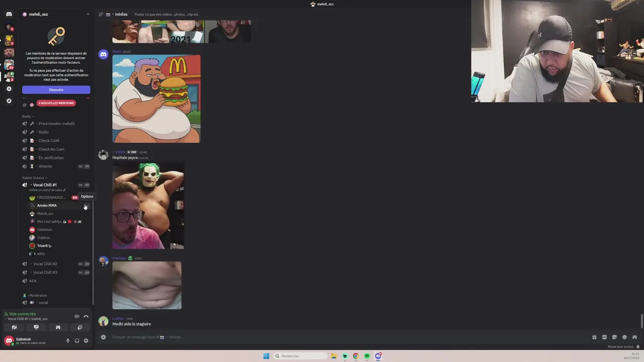Select user Trizarli in voice list
Screen dimensions: 644x362
pos(44,246)
